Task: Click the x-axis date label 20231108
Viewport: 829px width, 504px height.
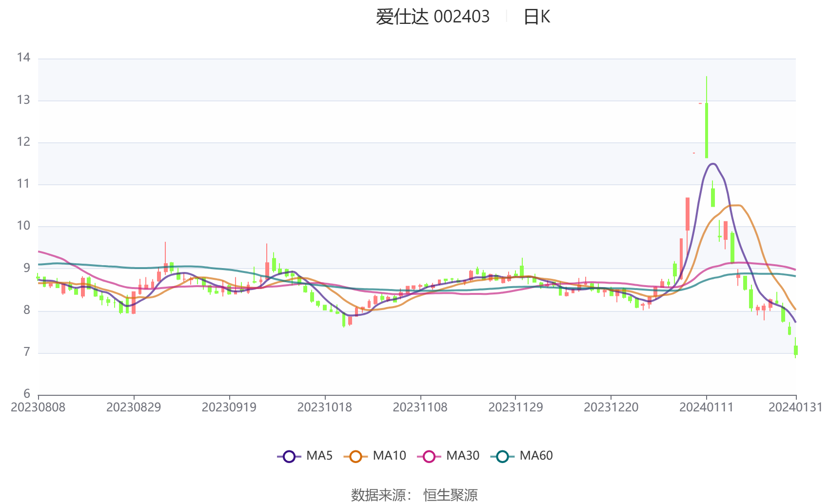Action: (420, 407)
